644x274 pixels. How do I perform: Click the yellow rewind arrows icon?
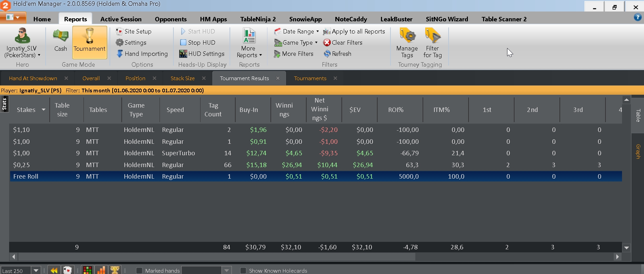[53, 270]
